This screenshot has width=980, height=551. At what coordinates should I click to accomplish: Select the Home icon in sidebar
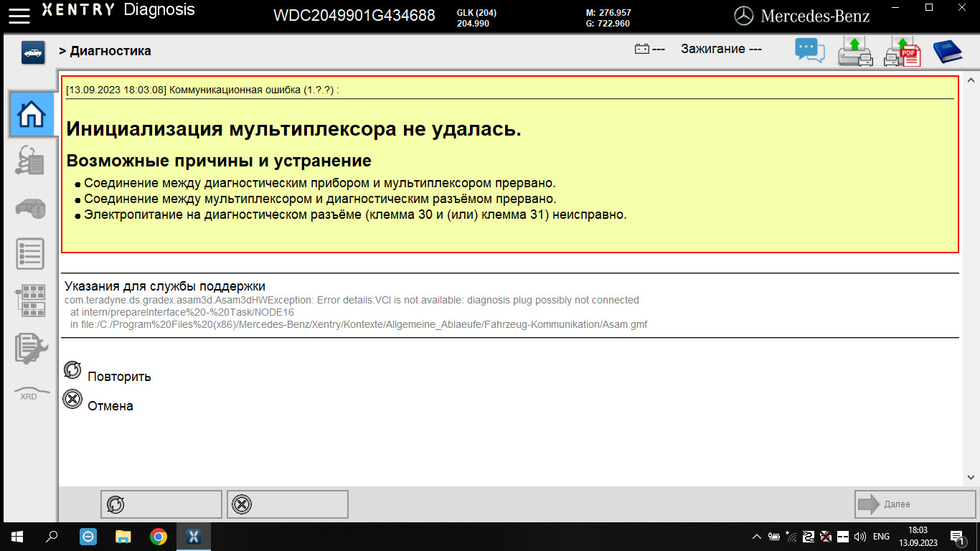click(x=32, y=114)
